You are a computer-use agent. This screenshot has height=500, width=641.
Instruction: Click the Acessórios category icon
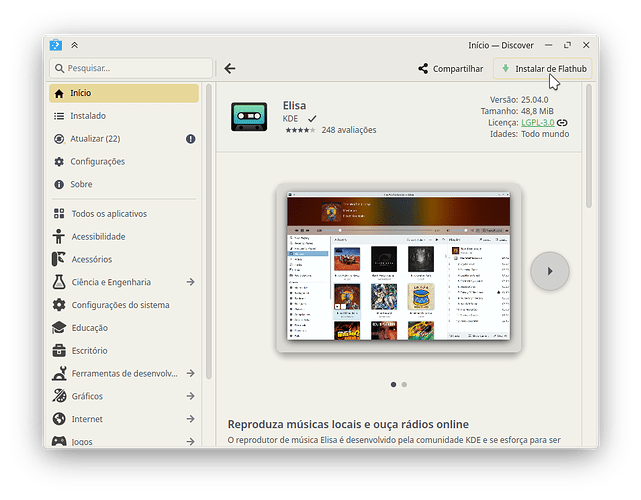[x=59, y=259]
